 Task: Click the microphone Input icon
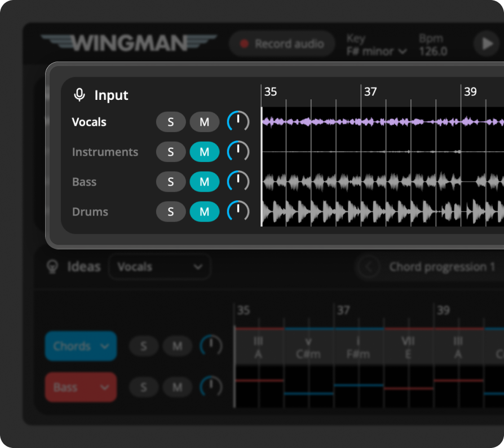coord(79,95)
